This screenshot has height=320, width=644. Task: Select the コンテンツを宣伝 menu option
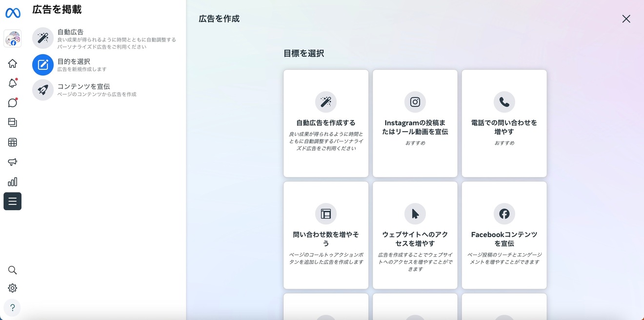coord(105,90)
